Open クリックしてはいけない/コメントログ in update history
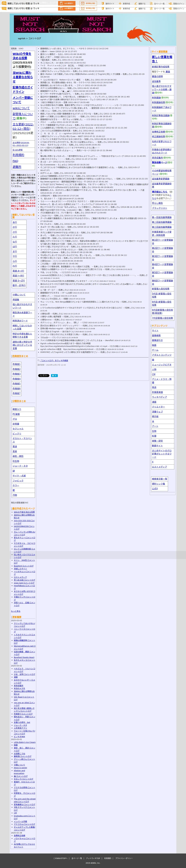 [24, 625]
